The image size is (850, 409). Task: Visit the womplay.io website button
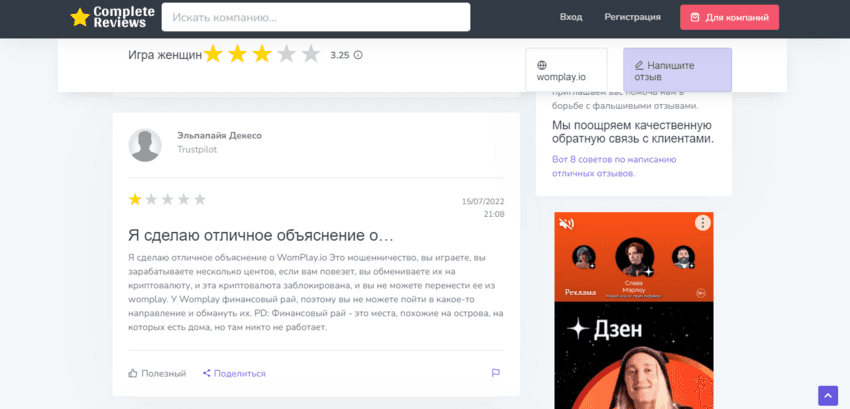tap(566, 70)
